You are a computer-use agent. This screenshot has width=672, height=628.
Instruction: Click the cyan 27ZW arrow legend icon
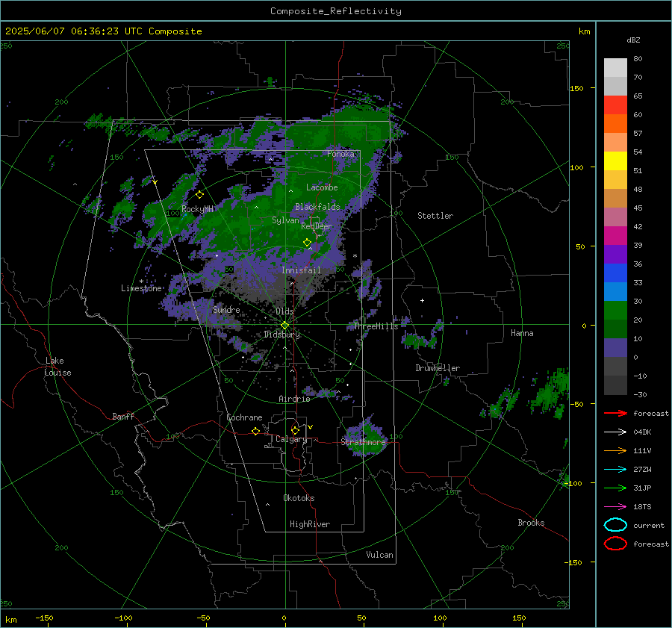pyautogui.click(x=615, y=470)
